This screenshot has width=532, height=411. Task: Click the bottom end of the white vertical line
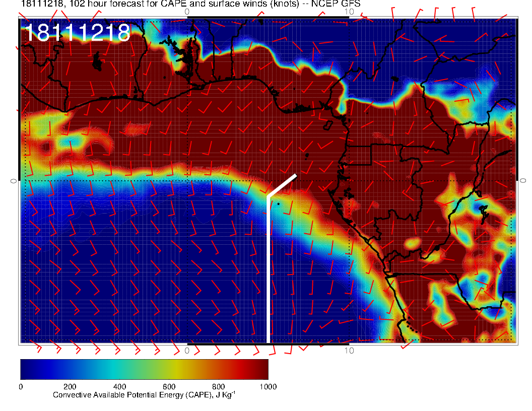268,341
